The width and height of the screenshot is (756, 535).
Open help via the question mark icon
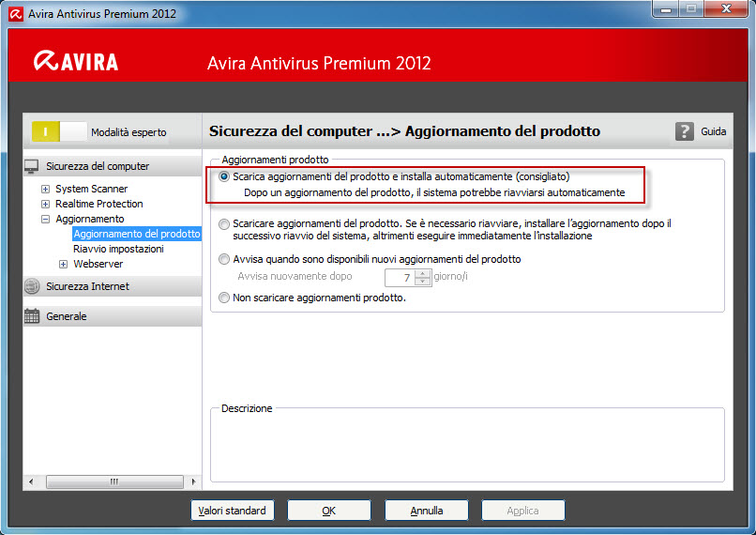684,131
